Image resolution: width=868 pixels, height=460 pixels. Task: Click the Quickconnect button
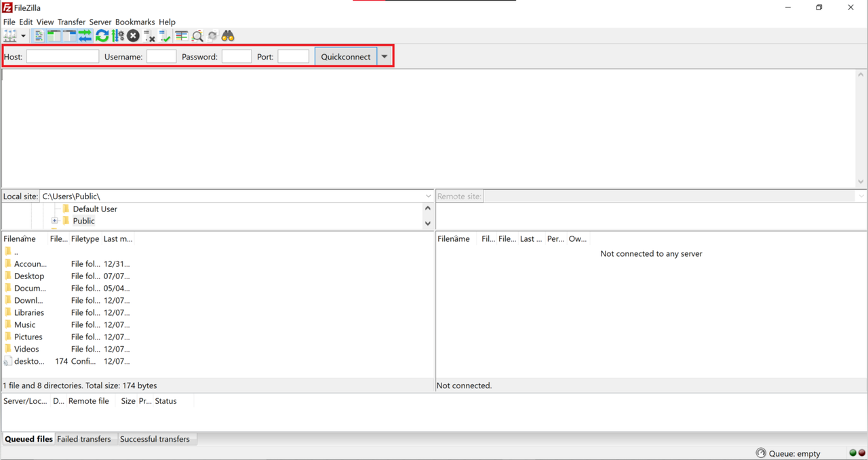pyautogui.click(x=346, y=57)
